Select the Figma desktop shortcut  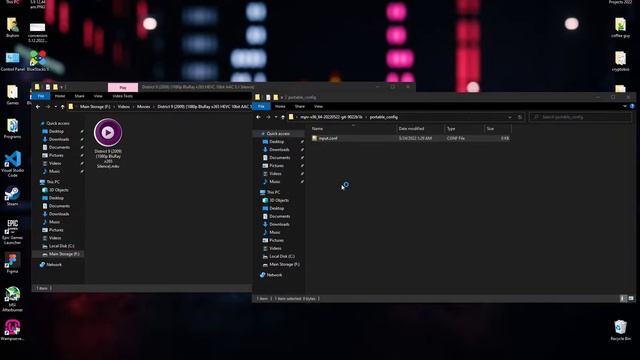point(12,263)
